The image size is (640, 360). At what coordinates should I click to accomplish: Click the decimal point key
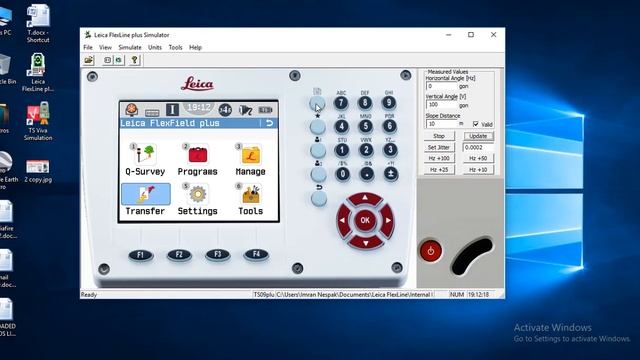pyautogui.click(x=367, y=174)
